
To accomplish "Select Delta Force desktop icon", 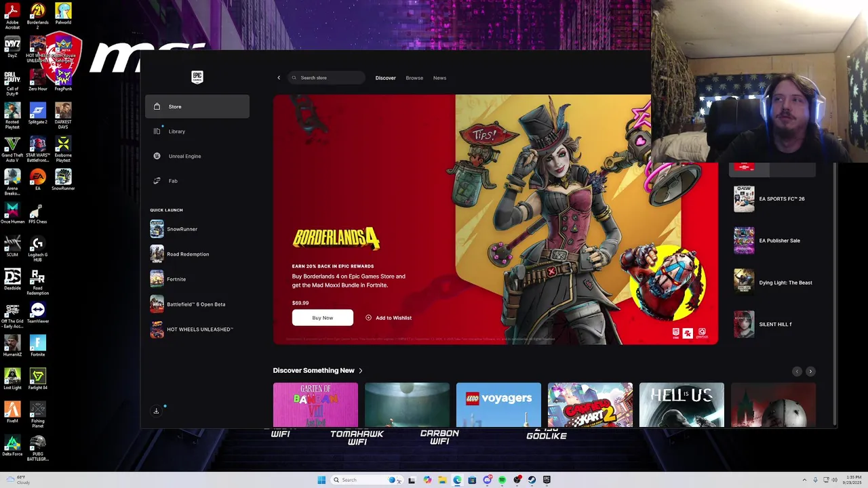I will point(12,445).
